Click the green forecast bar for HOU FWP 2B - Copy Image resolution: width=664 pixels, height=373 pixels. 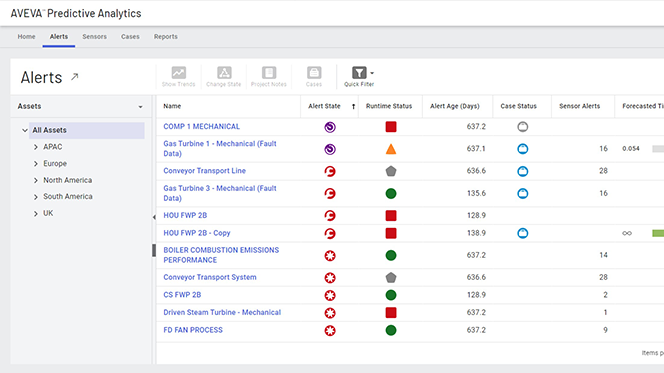pyautogui.click(x=658, y=233)
